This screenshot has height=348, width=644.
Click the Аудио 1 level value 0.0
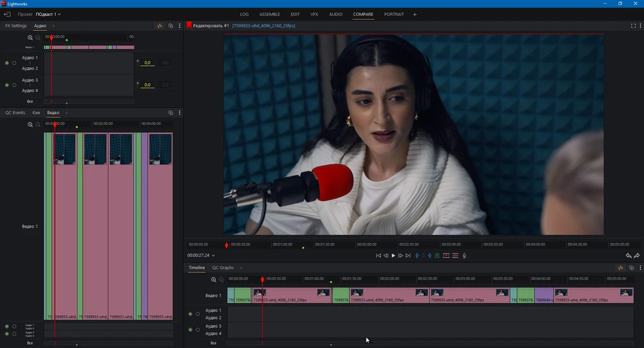click(x=147, y=63)
